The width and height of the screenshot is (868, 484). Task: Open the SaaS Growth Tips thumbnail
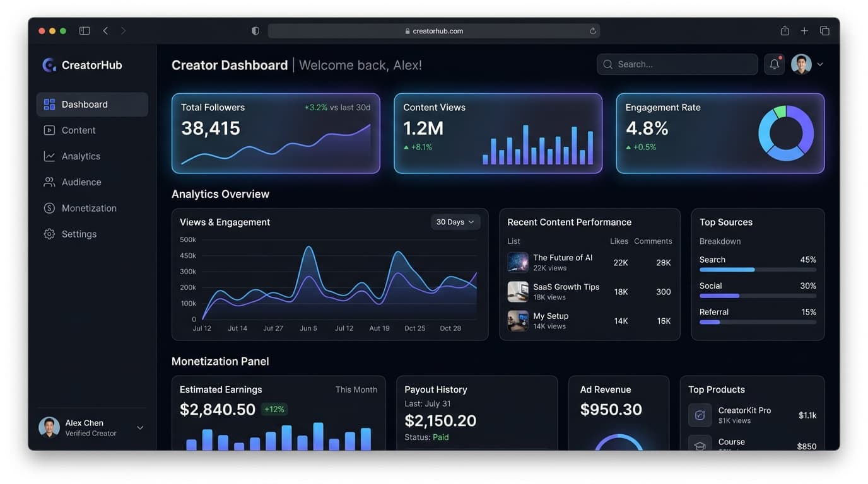tap(518, 292)
